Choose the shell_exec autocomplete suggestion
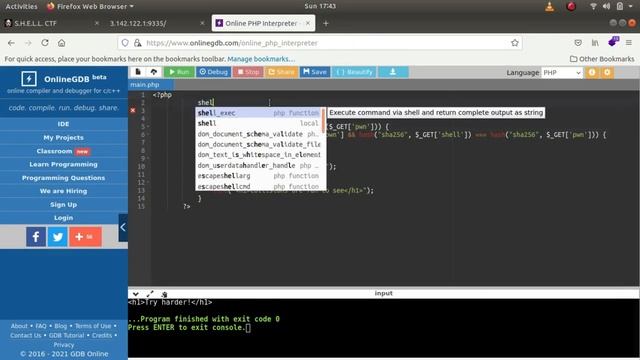This screenshot has width=640, height=360. click(x=258, y=113)
